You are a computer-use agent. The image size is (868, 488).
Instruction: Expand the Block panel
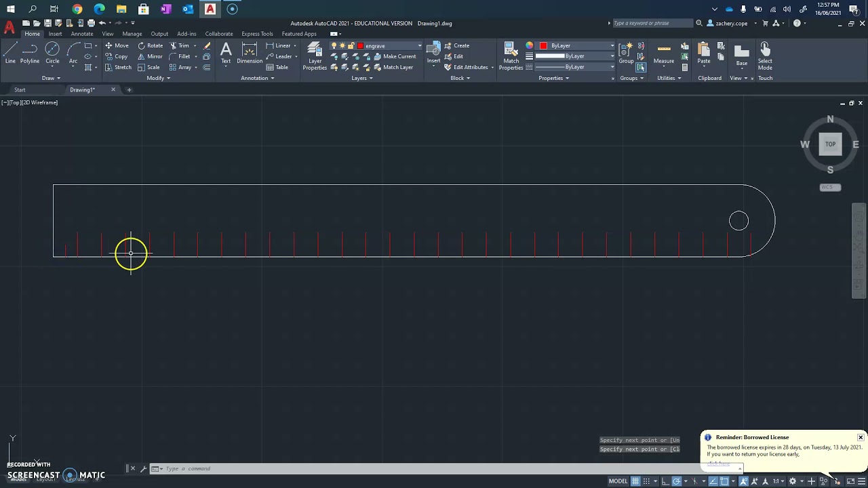[x=460, y=78]
